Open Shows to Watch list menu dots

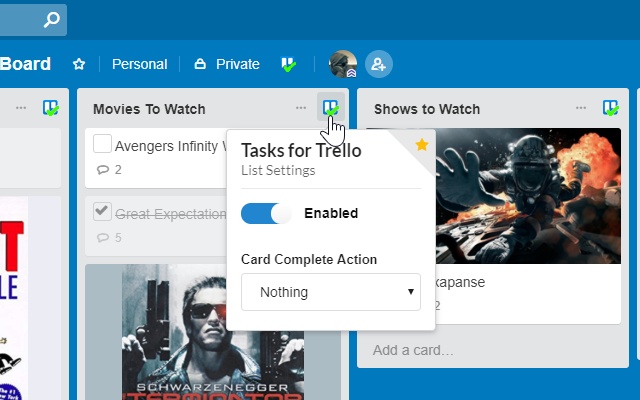pyautogui.click(x=581, y=108)
